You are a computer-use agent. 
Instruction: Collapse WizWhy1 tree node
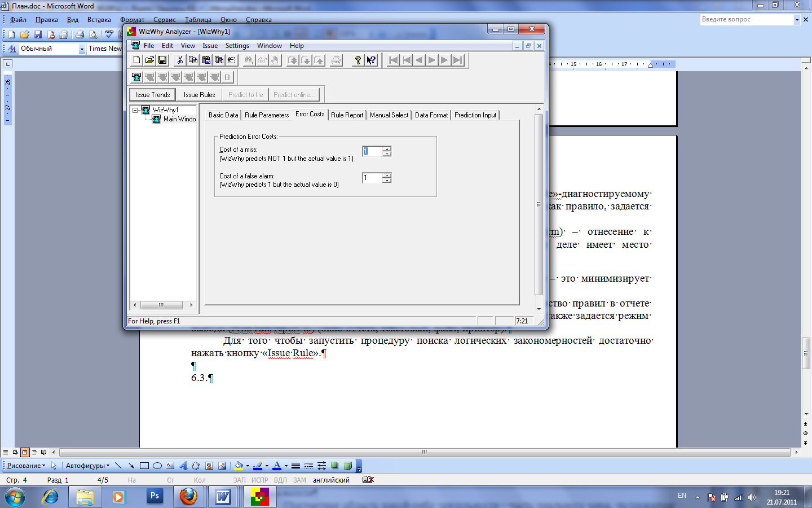[x=135, y=110]
